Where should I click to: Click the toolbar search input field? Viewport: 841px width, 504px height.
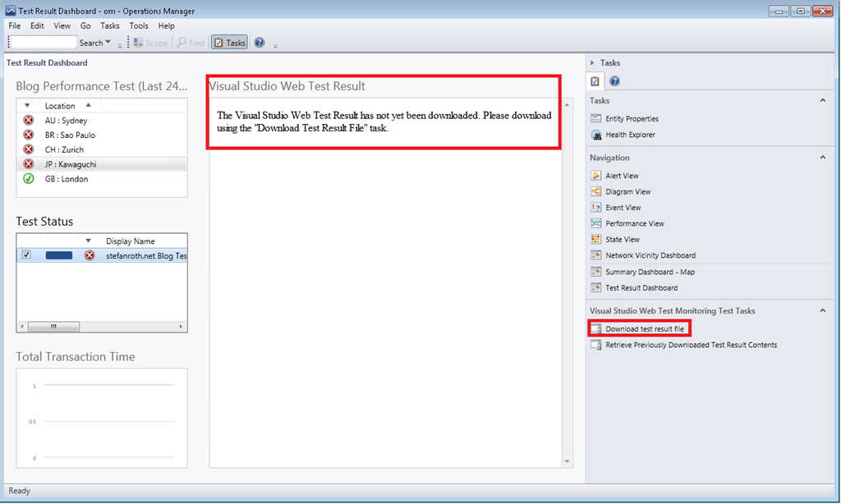(x=44, y=42)
